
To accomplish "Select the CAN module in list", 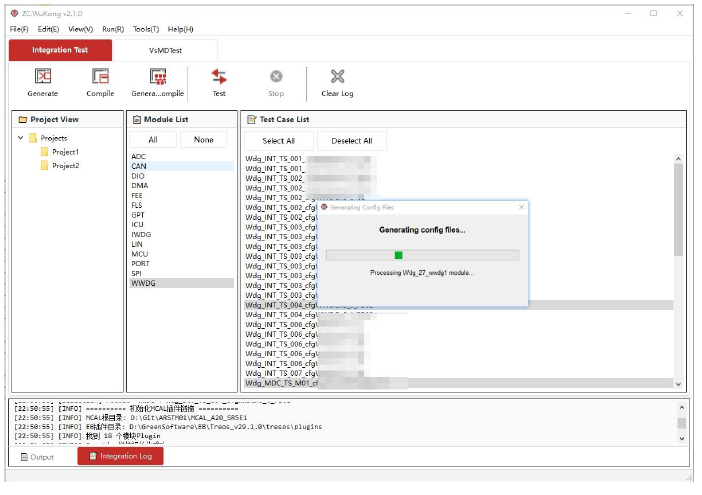I will (x=139, y=166).
